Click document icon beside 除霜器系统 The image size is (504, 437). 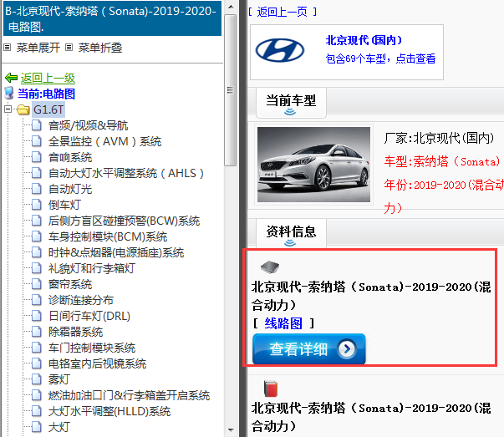(x=36, y=332)
